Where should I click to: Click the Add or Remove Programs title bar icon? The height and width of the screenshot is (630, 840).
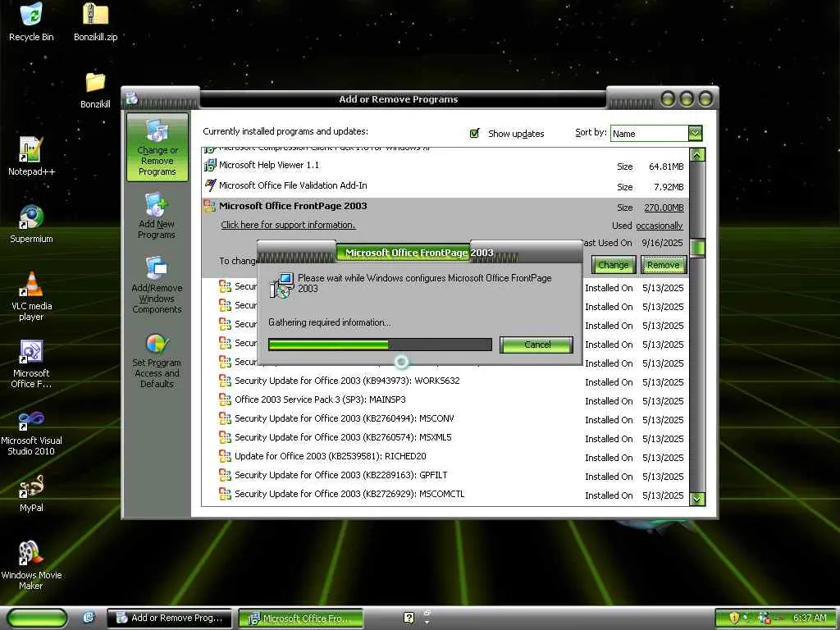[x=132, y=98]
